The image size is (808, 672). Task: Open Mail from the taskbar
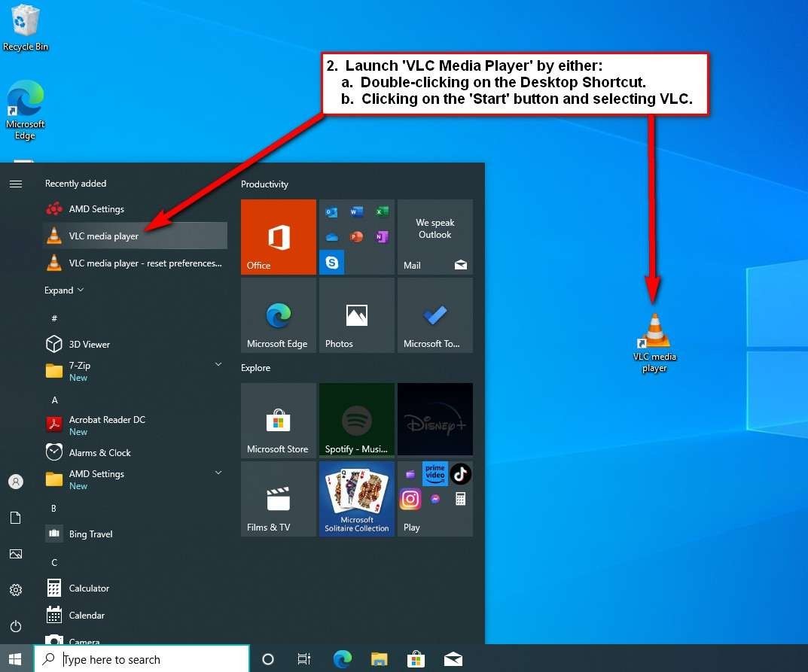(453, 658)
